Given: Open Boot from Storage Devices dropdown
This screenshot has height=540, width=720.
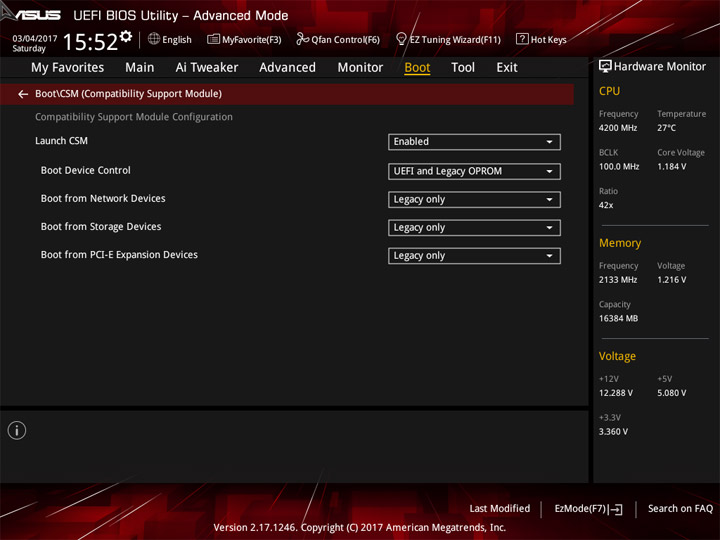Looking at the screenshot, I should pos(474,228).
